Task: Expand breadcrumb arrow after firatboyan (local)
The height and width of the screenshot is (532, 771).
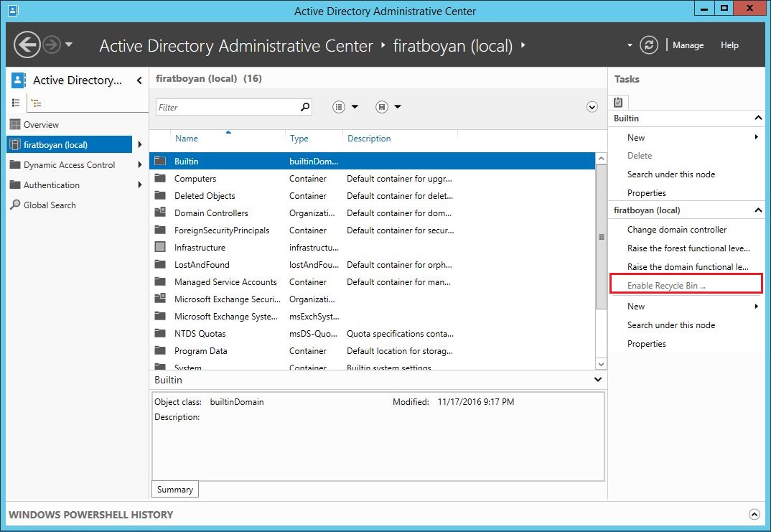Action: 523,45
